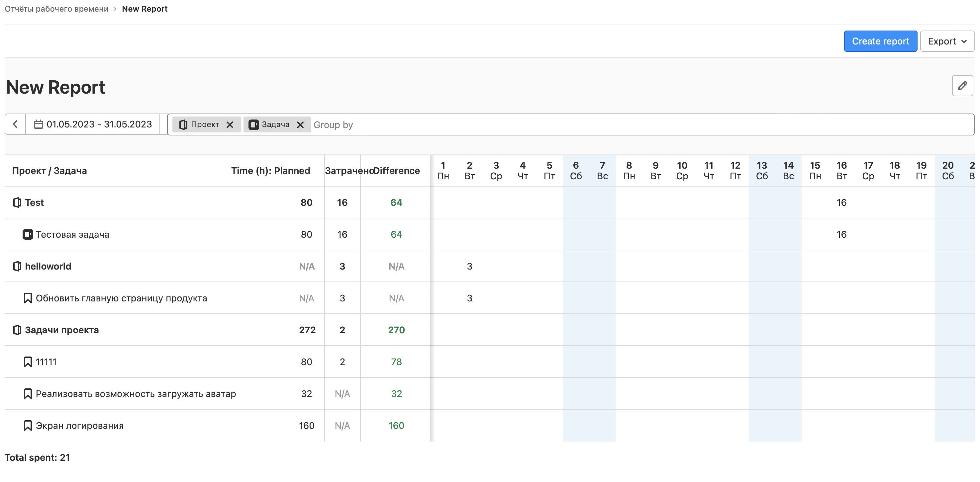Click the helloworld project icon
Viewport: 980px width, 482px height.
[x=17, y=267]
